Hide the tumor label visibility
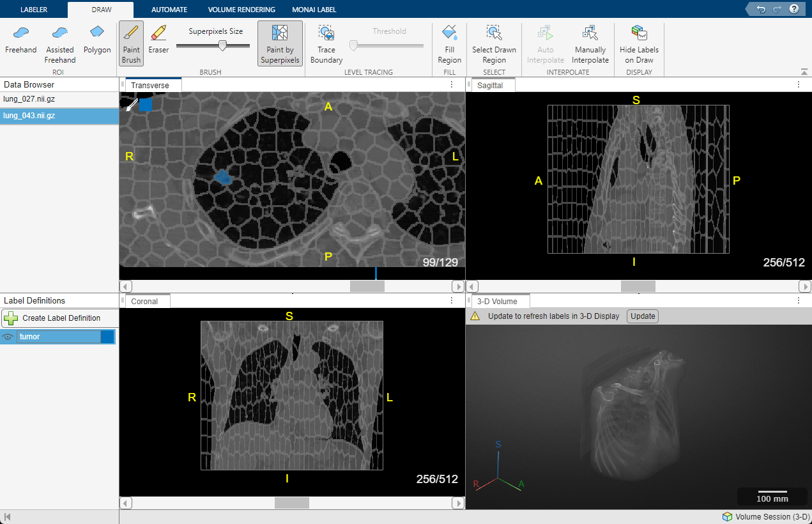This screenshot has width=812, height=524. 6,336
